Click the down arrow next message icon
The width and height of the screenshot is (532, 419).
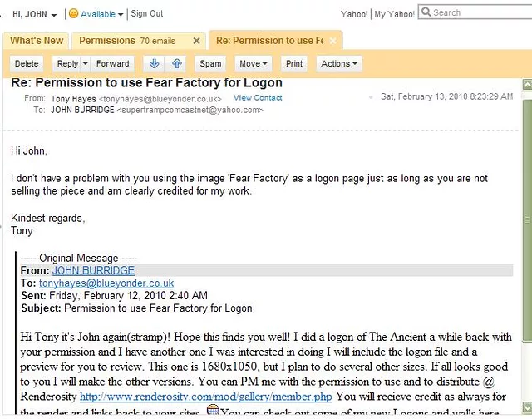[154, 63]
